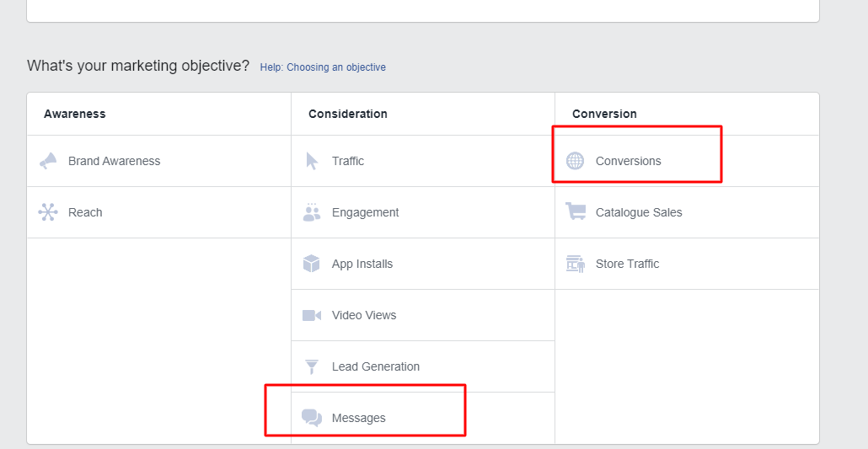868x449 pixels.
Task: Select the Catalogue Sales objective text
Action: (x=639, y=212)
